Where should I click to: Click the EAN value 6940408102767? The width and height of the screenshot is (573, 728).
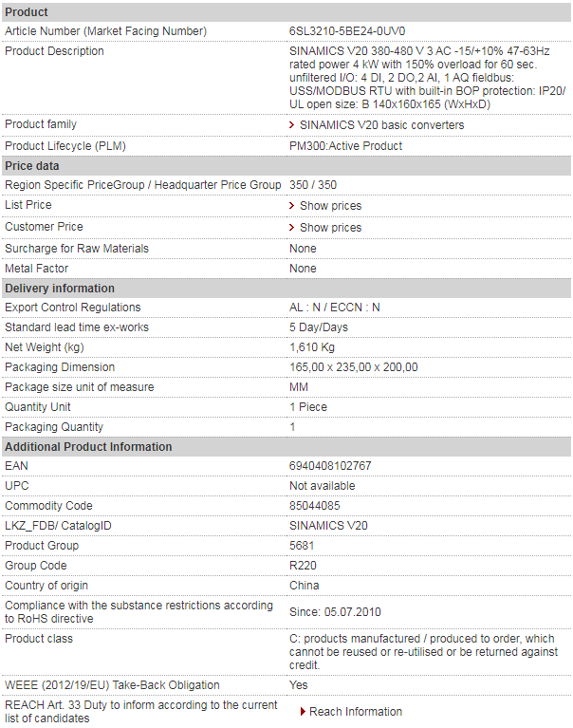pos(330,466)
